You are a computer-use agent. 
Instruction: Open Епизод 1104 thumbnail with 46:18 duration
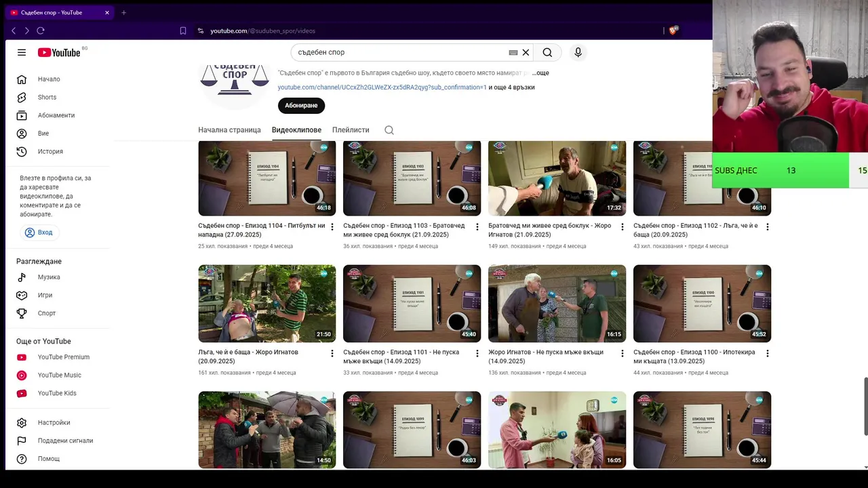point(267,178)
